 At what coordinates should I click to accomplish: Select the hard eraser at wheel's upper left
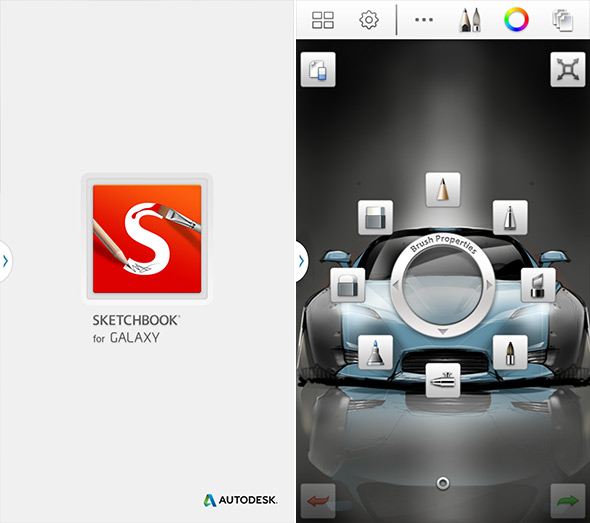click(x=376, y=217)
